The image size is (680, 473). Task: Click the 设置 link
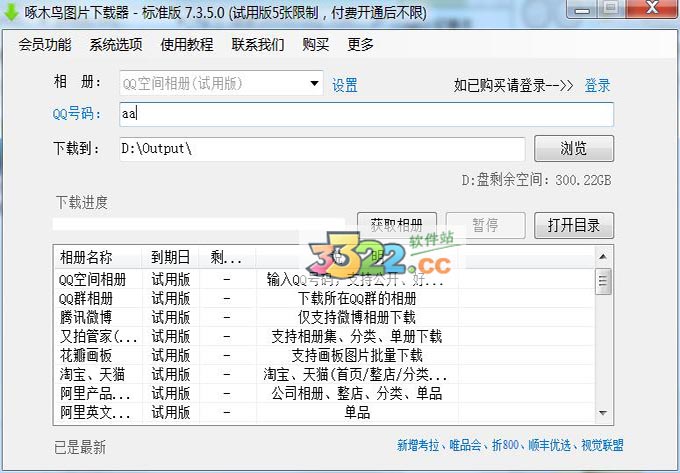345,85
